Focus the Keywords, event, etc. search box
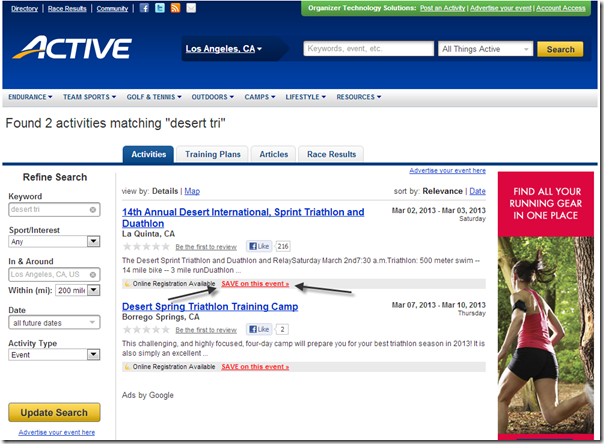 369,49
